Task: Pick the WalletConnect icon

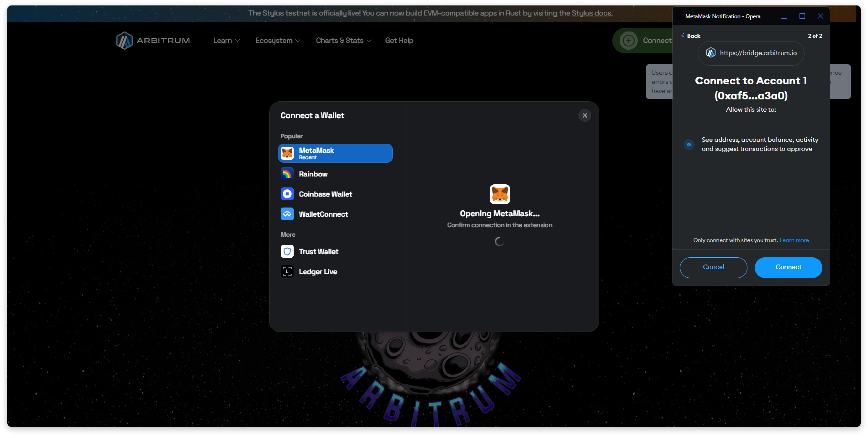Action: [x=287, y=214]
